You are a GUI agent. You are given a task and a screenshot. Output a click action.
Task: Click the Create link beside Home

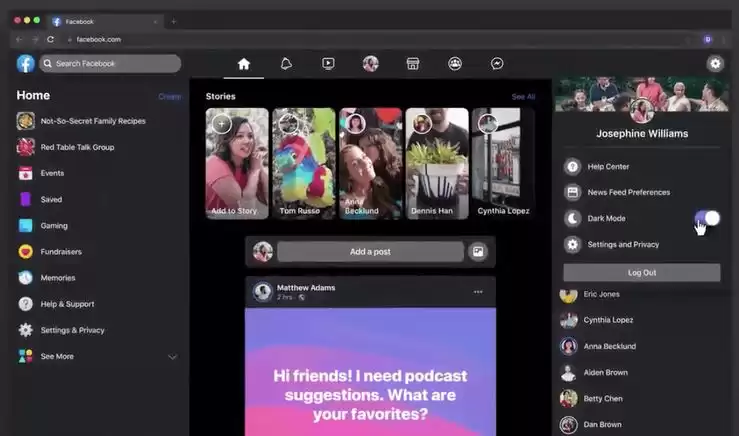click(x=170, y=97)
